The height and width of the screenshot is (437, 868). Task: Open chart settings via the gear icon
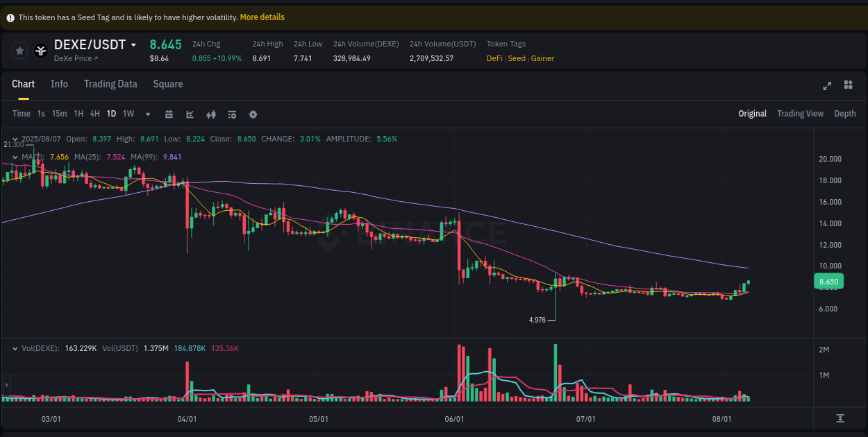pos(253,114)
